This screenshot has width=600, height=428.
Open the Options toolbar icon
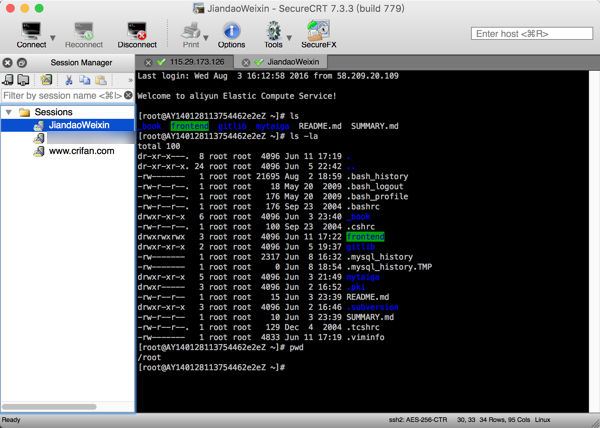click(x=232, y=31)
